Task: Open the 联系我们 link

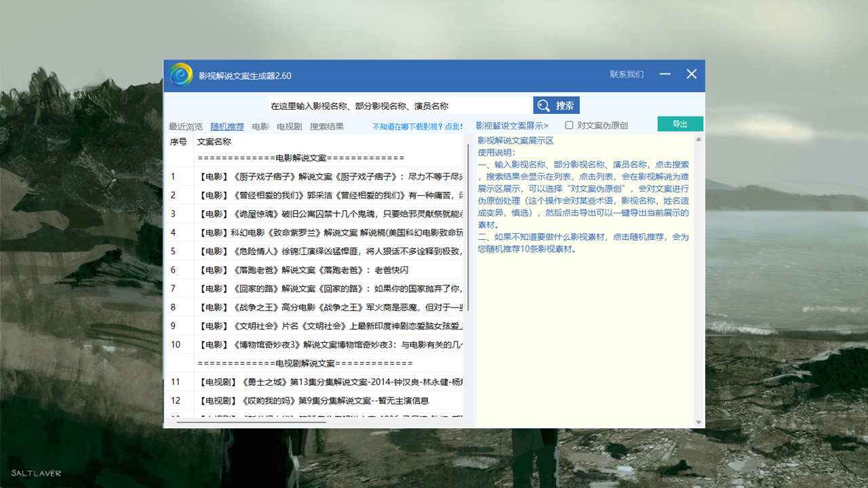Action: point(627,75)
